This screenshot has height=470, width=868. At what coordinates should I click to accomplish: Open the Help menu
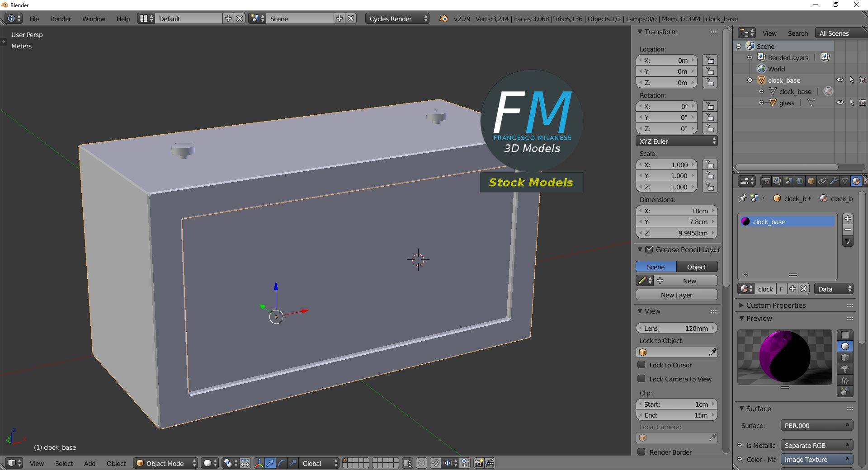123,19
